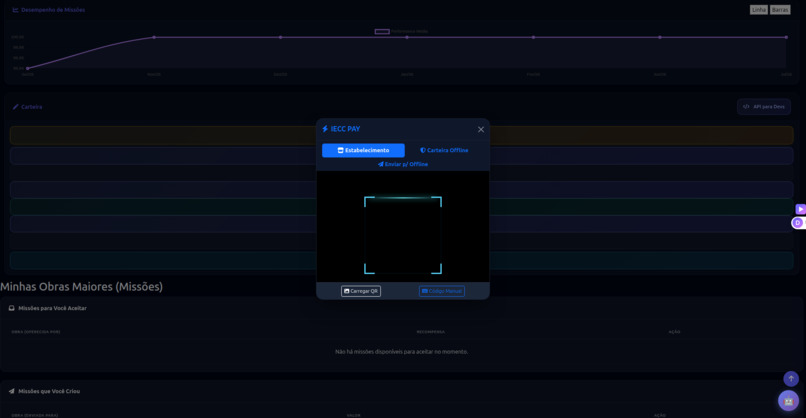Click the last data point on the chart
This screenshot has width=806, height=418.
tap(786, 37)
